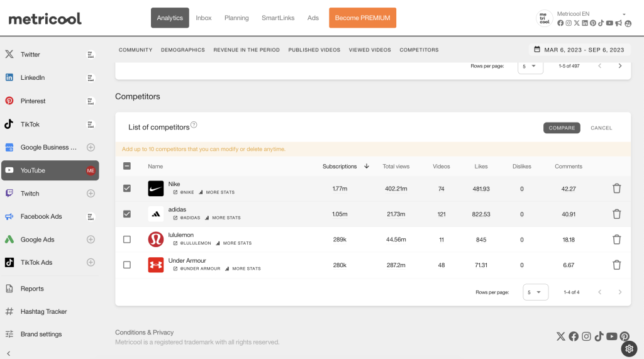Sort by Subscriptions arrow icon
The width and height of the screenshot is (644, 359).
tap(367, 167)
